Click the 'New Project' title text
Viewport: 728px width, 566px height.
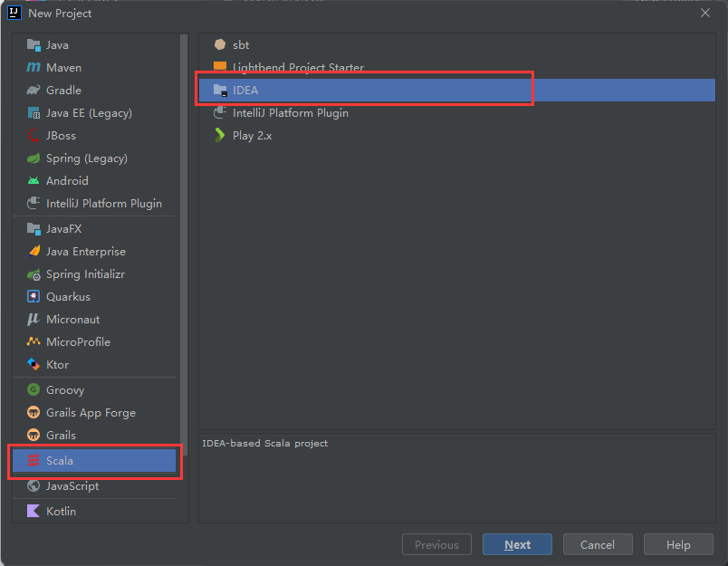coord(60,14)
